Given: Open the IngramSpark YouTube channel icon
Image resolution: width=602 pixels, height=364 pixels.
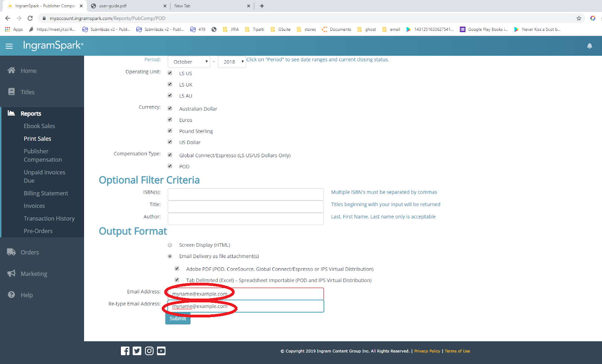Looking at the screenshot, I should pyautogui.click(x=161, y=350).
